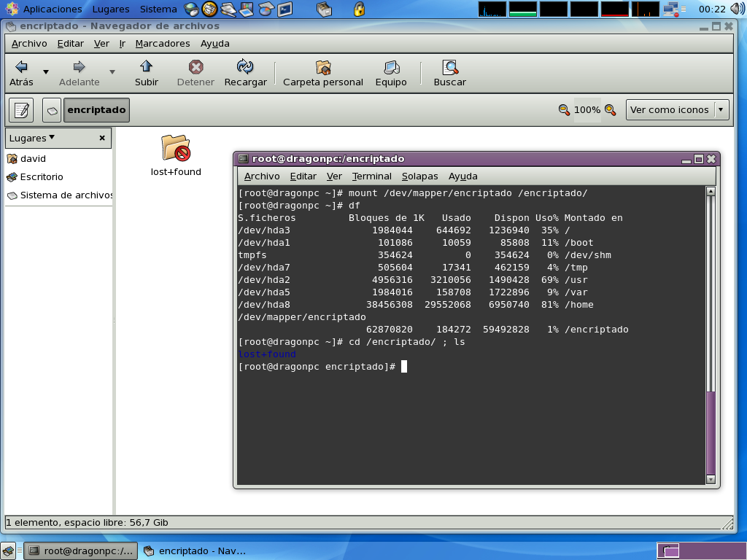Select the lost+found folder icon
Screen dimensions: 747x560
175,149
